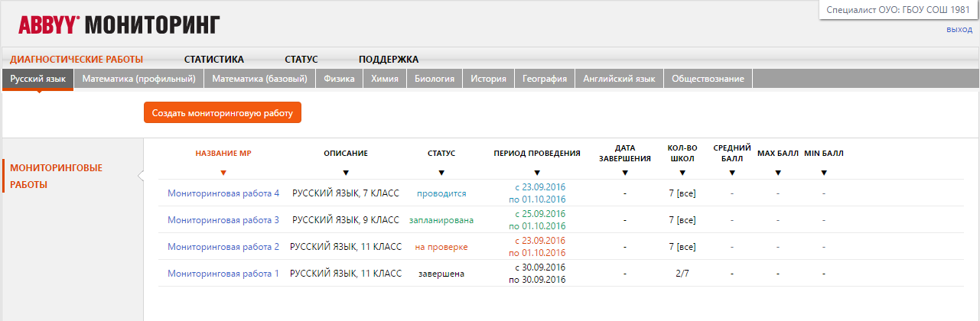Sort by Max балл arrow
Viewport: 980px width, 321px height.
(778, 173)
